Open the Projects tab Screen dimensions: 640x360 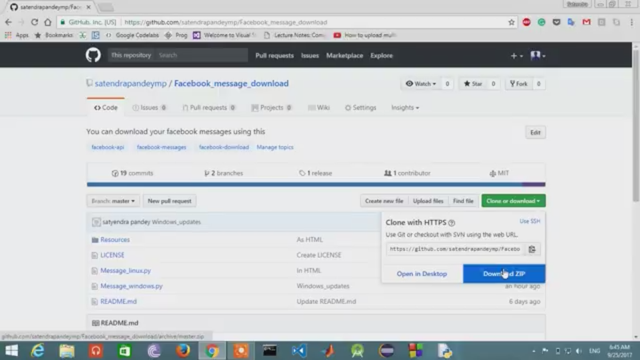(271, 108)
